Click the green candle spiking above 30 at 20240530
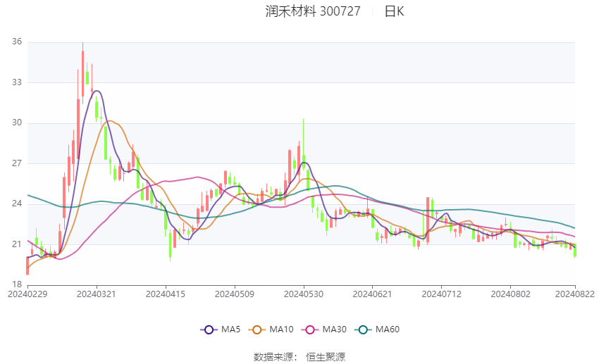This screenshot has width=599, height=364. point(304,144)
